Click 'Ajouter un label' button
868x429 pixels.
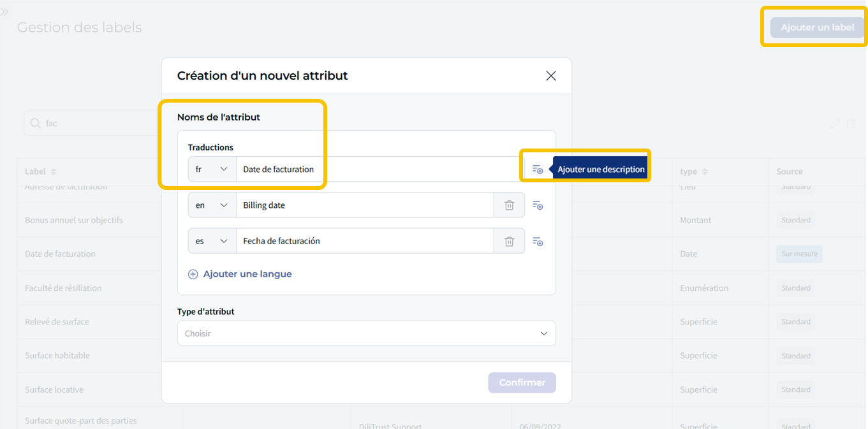[x=817, y=27]
